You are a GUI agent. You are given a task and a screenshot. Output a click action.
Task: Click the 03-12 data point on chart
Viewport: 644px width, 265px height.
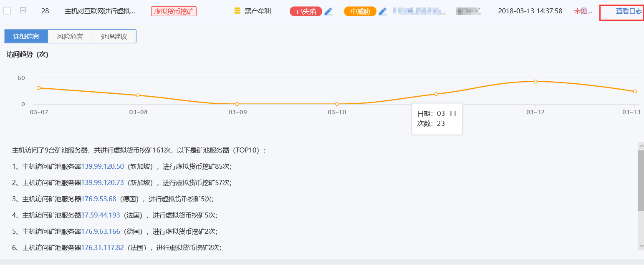pyautogui.click(x=535, y=82)
